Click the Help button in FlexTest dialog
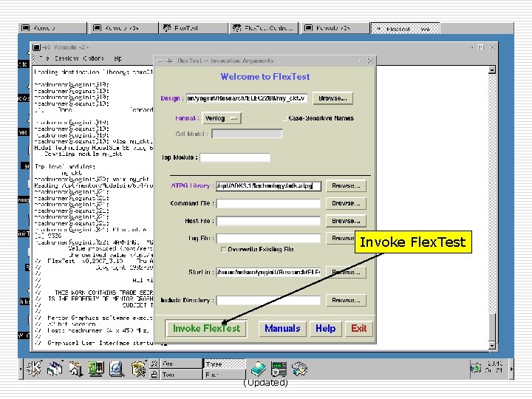Screen dimensions: 532x399 325,328
